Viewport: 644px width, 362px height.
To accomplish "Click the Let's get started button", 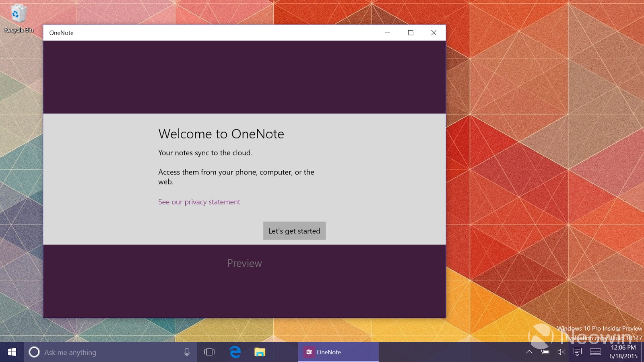I will click(294, 231).
